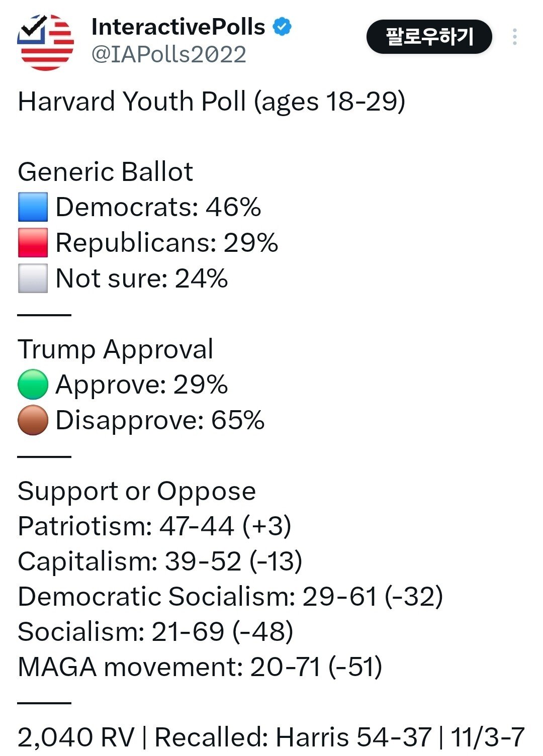Click the InteractivePolls profile avatar
Viewport: 543px width, 756px height.
(x=45, y=42)
